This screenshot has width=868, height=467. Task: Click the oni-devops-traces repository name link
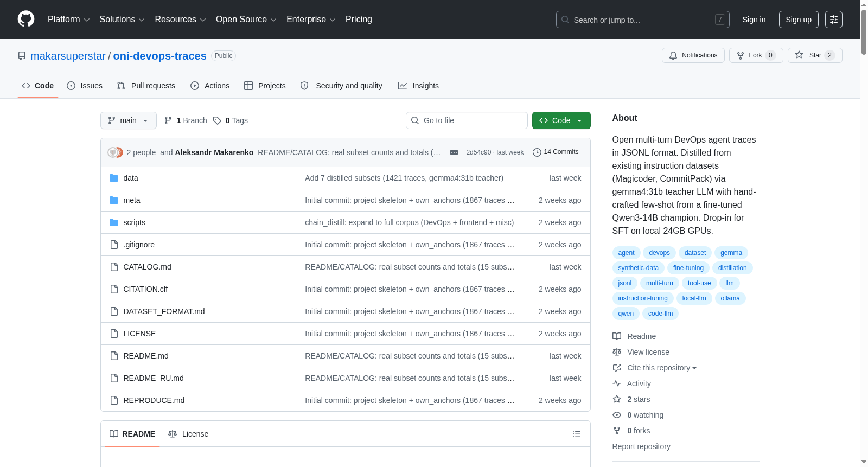click(159, 56)
